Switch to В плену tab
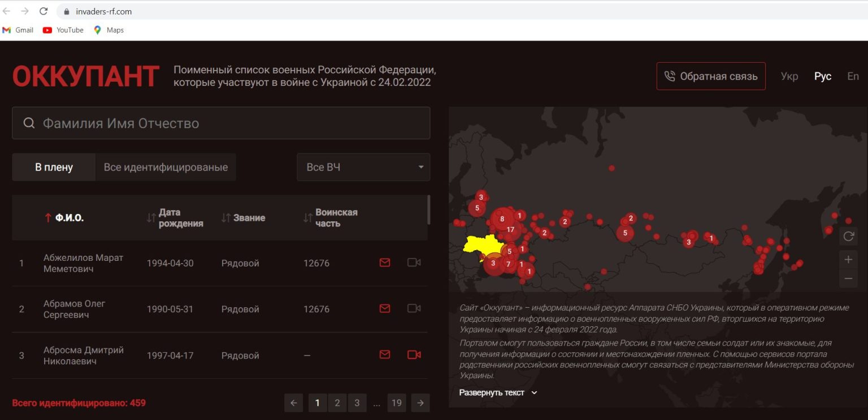Image resolution: width=868 pixels, height=420 pixels. [54, 167]
